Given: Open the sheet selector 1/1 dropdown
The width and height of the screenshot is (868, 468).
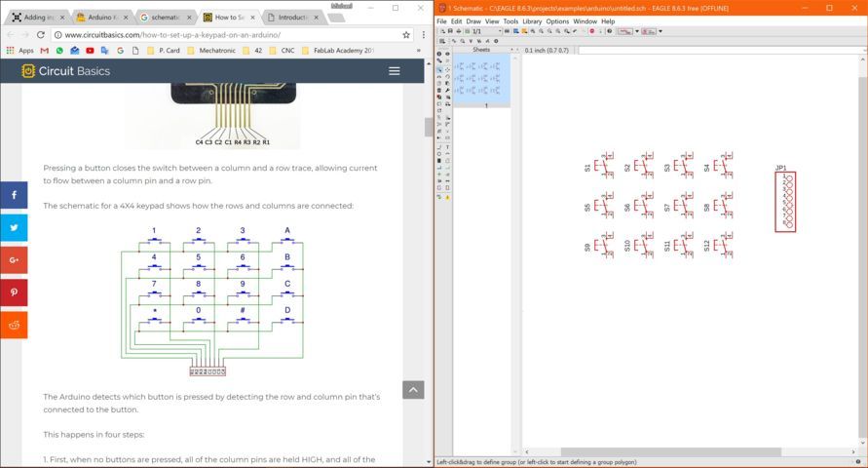Looking at the screenshot, I should point(487,31).
